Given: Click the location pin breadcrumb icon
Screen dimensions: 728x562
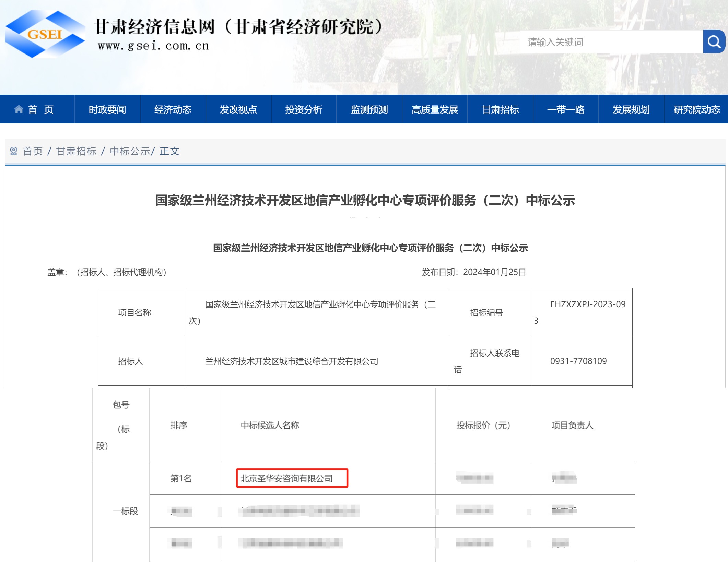Looking at the screenshot, I should (14, 151).
